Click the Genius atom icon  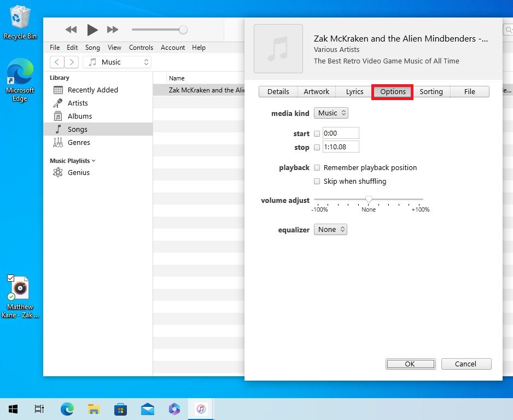58,172
